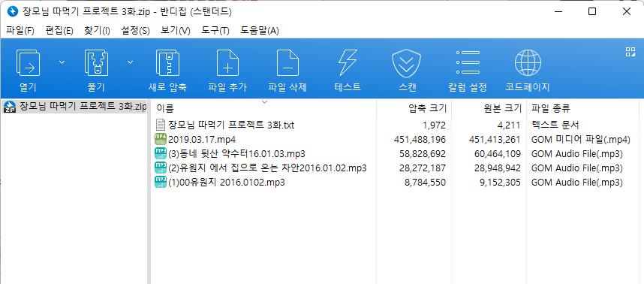Click the MP4 icon of 2019.03.17.mp4
This screenshot has height=284, width=644.
(160, 139)
